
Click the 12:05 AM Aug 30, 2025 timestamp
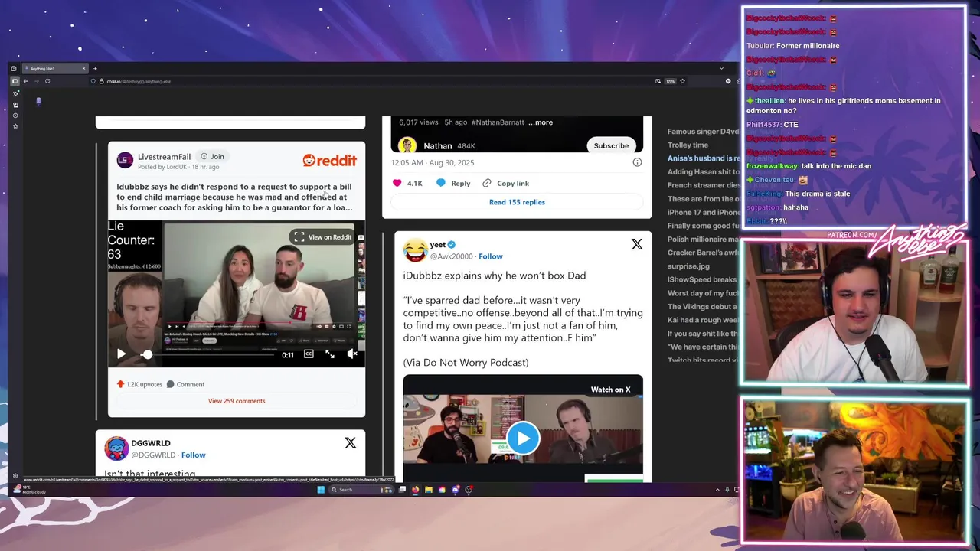click(x=433, y=162)
